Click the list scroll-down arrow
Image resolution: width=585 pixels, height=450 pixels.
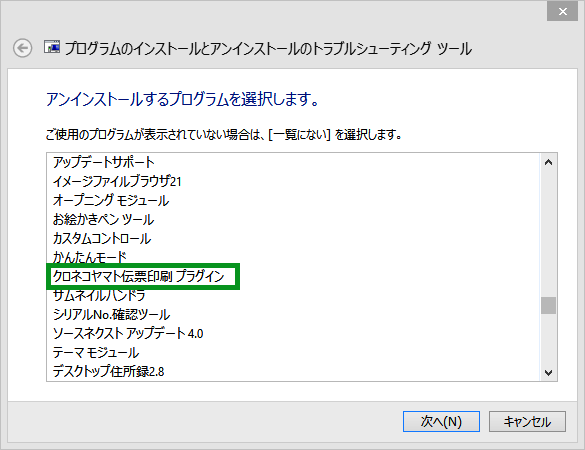[548, 372]
